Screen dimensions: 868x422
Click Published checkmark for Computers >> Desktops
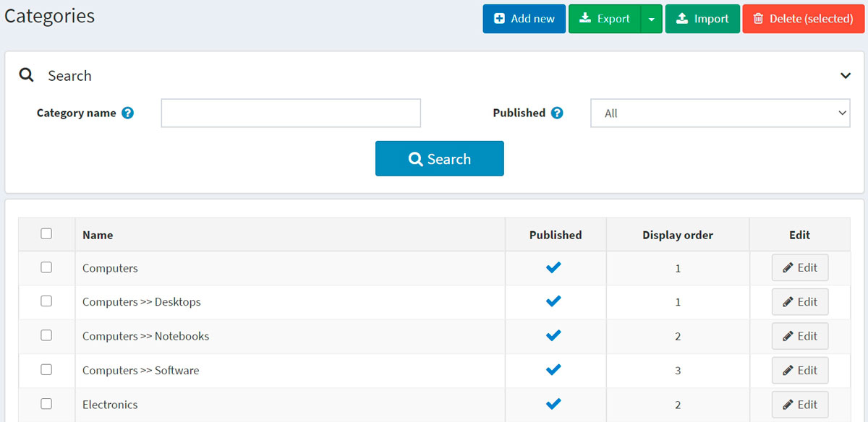[x=553, y=302]
